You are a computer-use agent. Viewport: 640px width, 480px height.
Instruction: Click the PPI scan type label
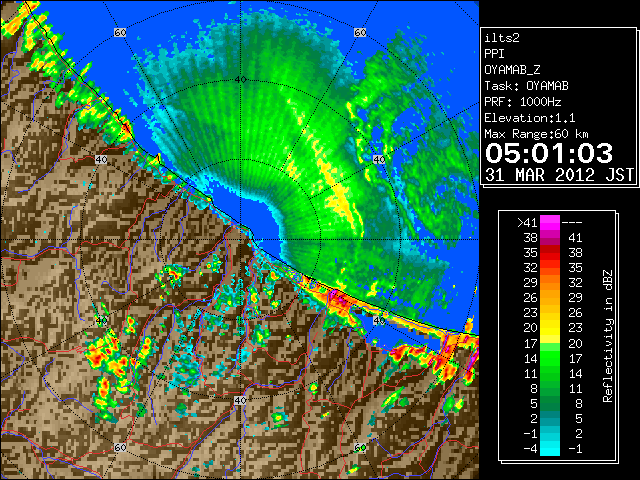pos(494,54)
